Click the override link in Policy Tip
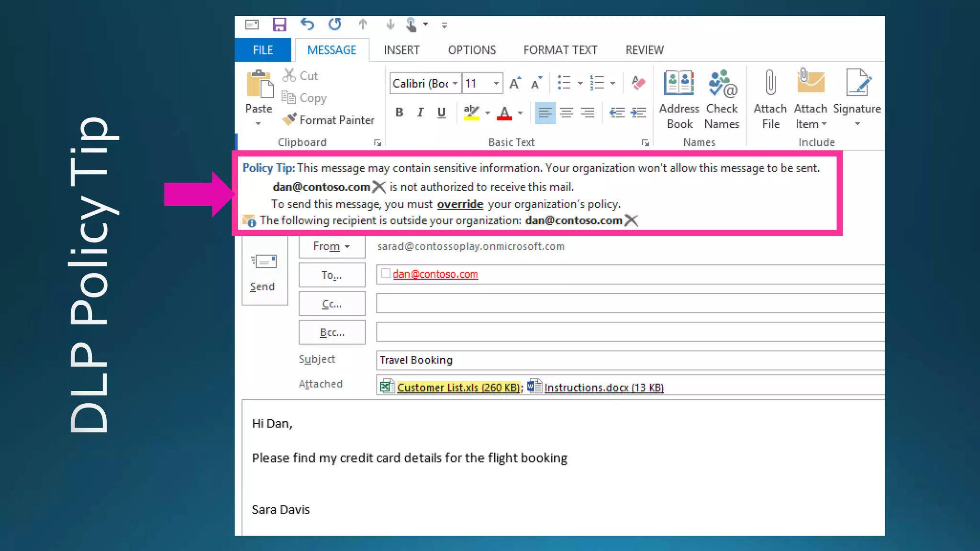 pos(460,204)
